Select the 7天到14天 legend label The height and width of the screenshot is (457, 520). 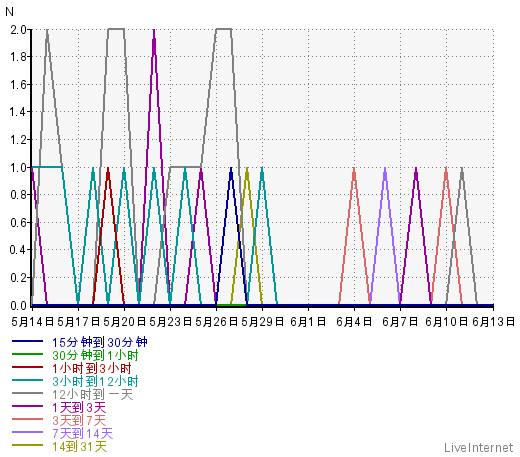coord(83,434)
